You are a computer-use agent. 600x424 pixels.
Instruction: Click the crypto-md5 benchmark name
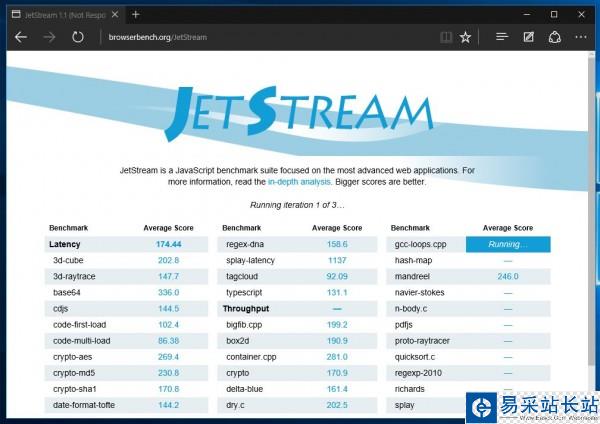(x=74, y=373)
